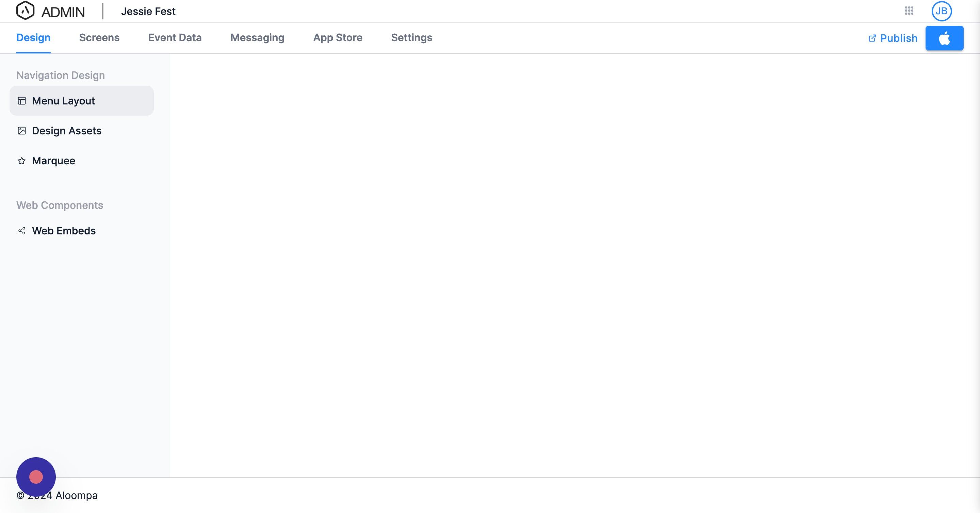The height and width of the screenshot is (513, 980).
Task: Go to the Messaging tab
Action: 257,38
